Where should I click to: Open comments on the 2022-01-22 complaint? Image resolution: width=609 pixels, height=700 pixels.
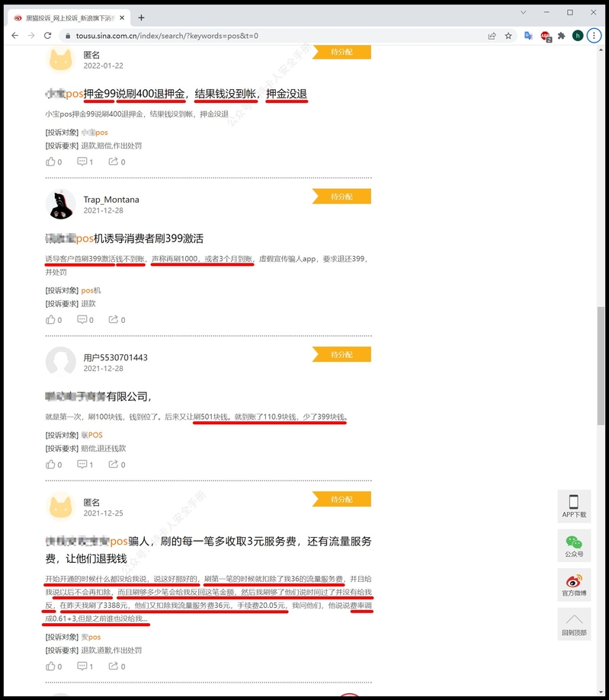85,161
